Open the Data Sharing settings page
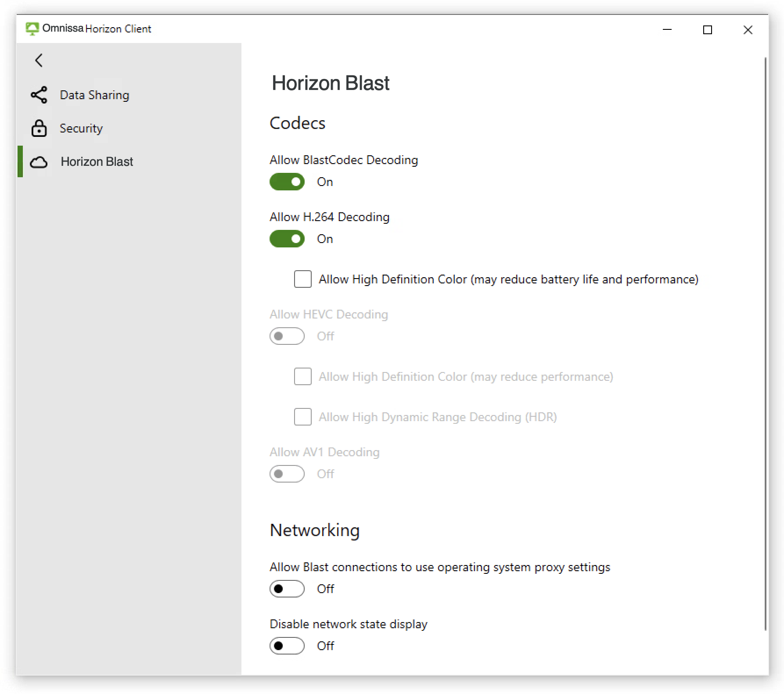This screenshot has height=694, width=784. tap(94, 95)
